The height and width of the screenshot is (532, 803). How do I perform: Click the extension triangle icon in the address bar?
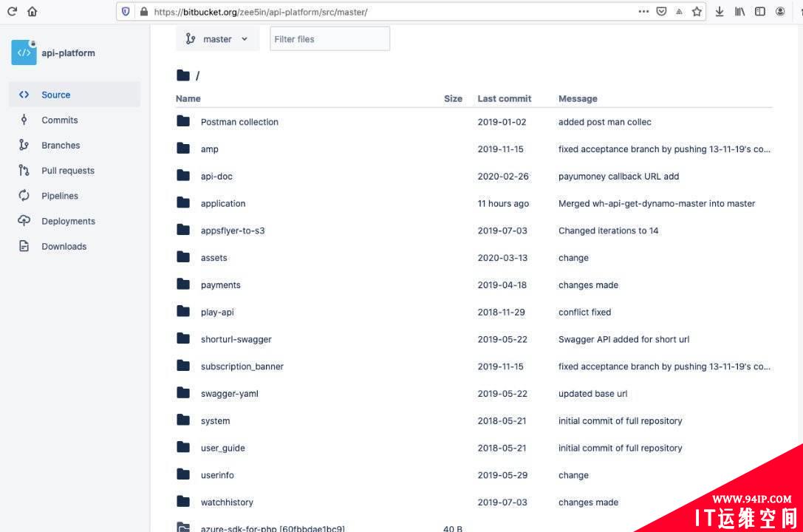point(679,11)
